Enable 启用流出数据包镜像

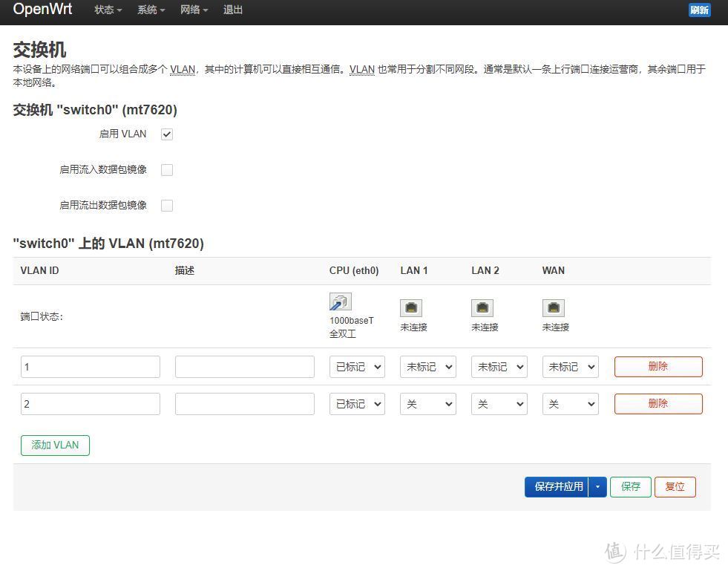pos(166,205)
